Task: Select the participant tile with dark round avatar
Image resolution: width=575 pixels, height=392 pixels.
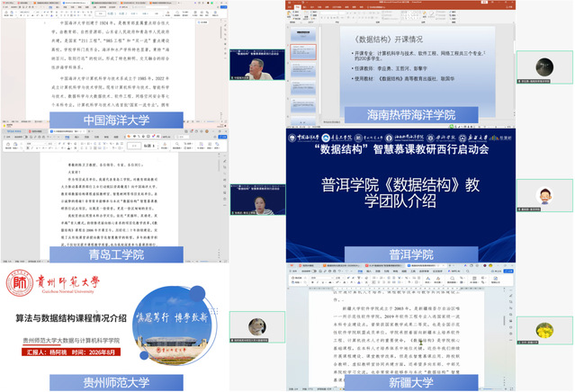Action: 544,67
